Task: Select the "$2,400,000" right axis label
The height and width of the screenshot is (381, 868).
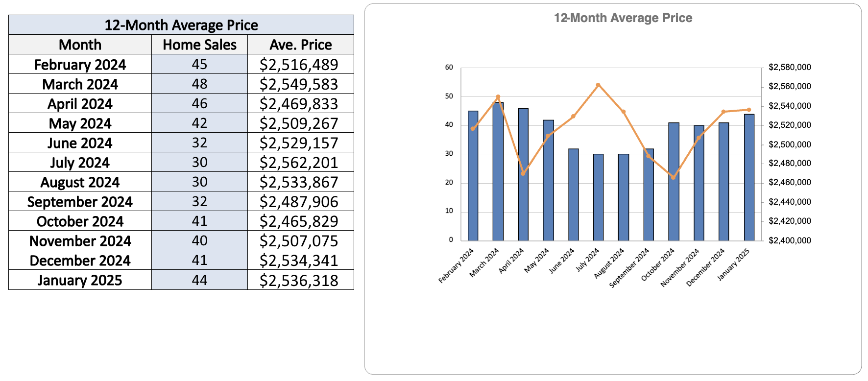Action: pos(790,240)
